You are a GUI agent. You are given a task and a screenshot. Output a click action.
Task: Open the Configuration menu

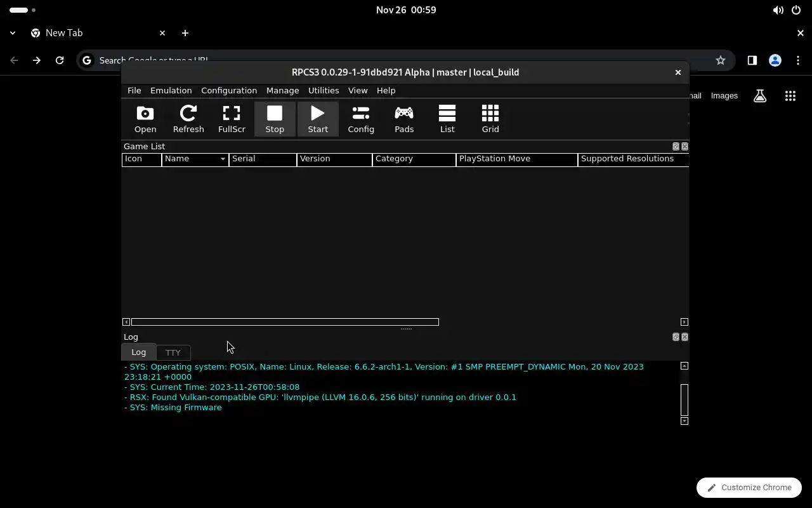tap(229, 91)
